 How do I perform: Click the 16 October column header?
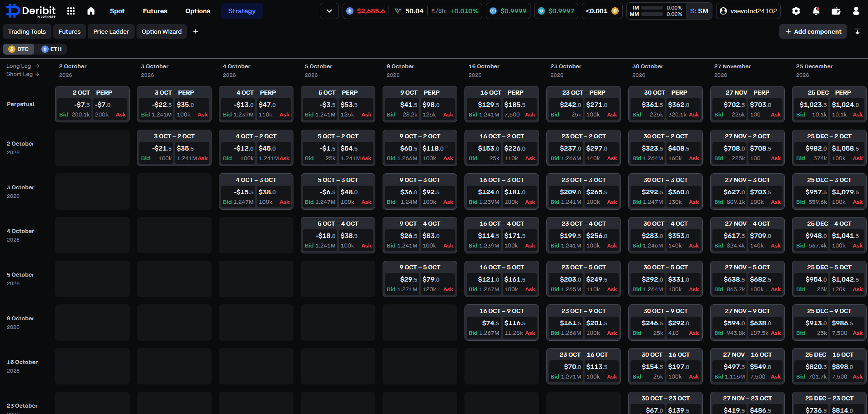[x=484, y=71]
